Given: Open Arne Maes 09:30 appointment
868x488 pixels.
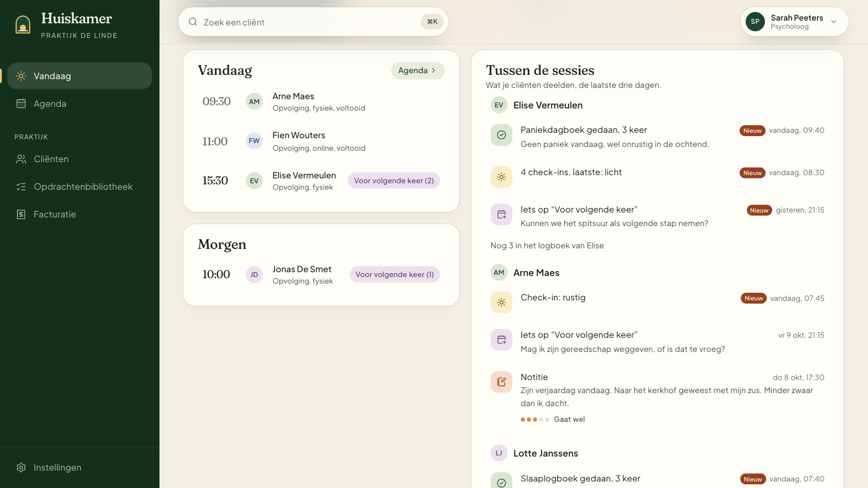Looking at the screenshot, I should click(321, 102).
